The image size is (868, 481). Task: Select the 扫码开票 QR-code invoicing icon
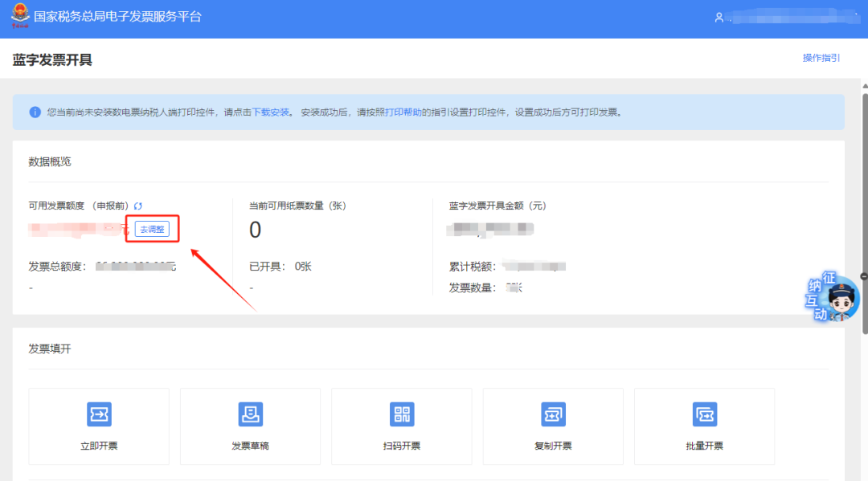point(401,414)
